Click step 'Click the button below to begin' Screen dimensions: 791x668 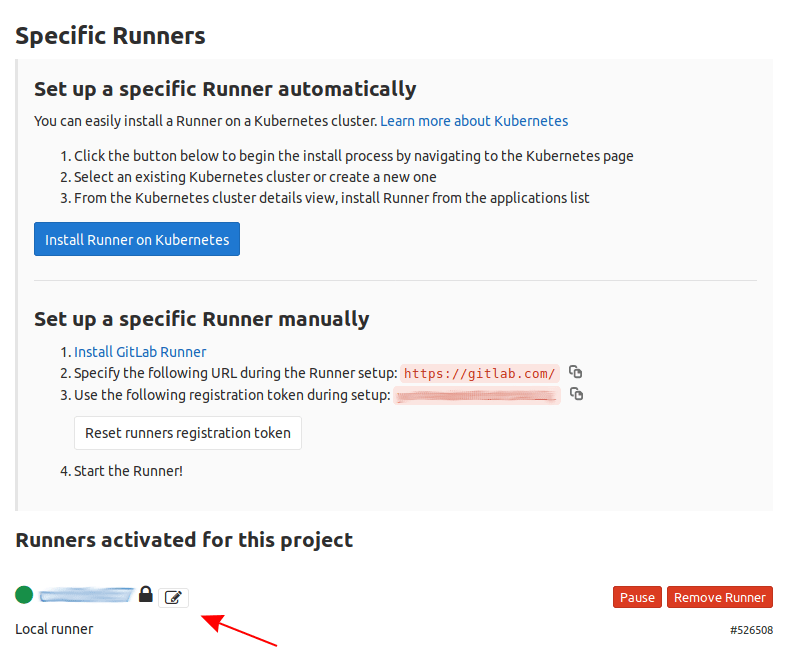[354, 156]
